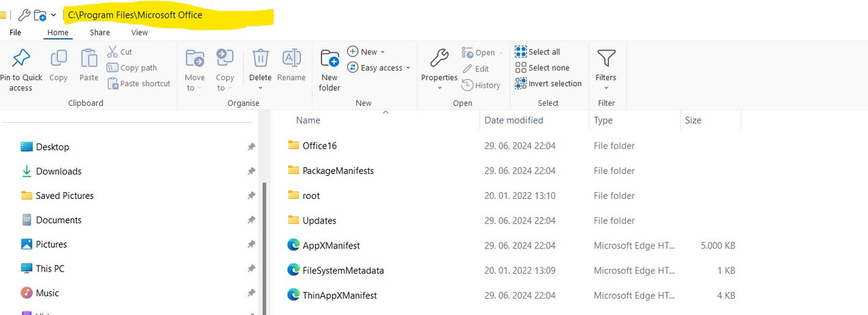
Task: Click the pin icon next to Music
Action: [x=251, y=293]
